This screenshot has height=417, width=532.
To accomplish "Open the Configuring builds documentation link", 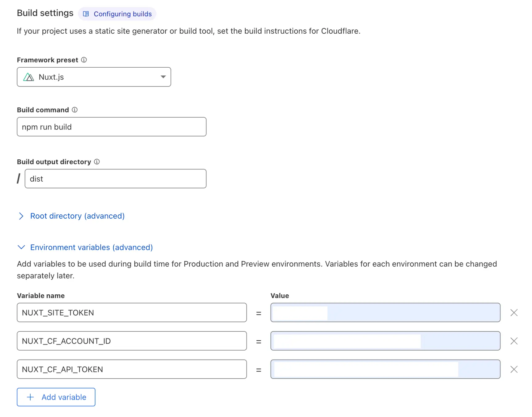I will pos(123,14).
